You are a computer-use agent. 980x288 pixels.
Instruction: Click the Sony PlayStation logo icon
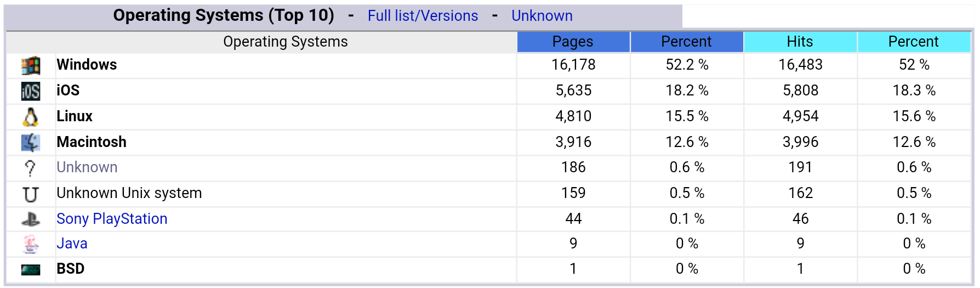coord(31,219)
